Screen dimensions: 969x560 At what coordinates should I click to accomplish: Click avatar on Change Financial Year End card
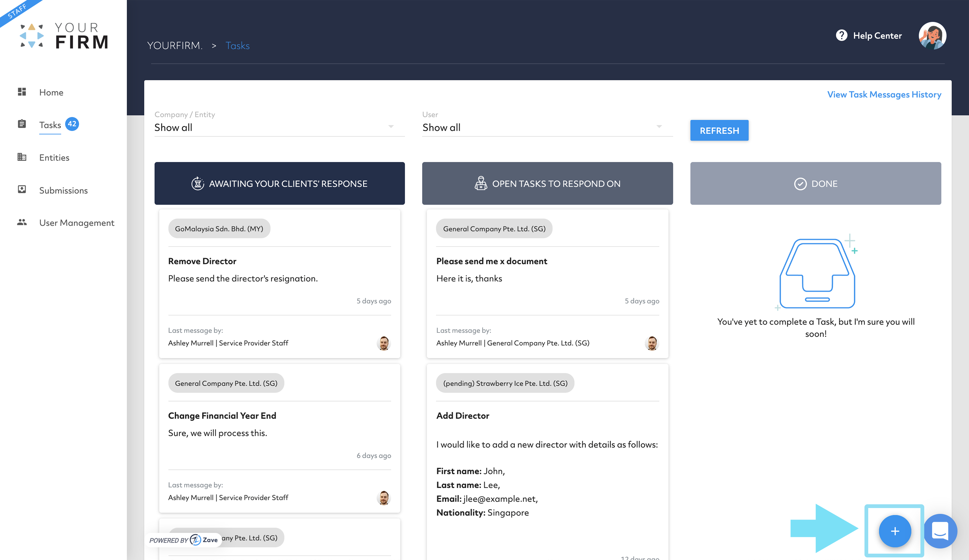click(x=383, y=497)
